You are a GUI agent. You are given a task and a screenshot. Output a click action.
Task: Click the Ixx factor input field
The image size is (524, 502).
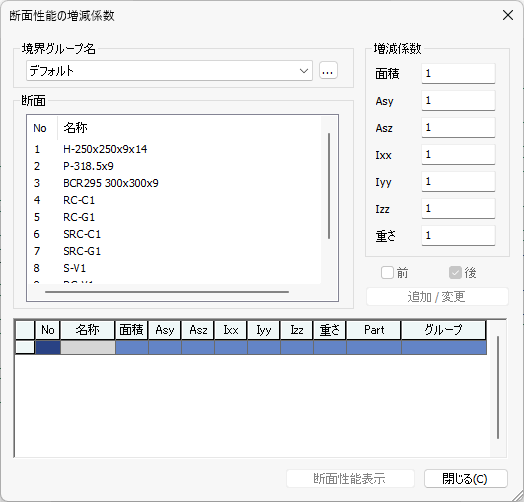[x=458, y=154]
